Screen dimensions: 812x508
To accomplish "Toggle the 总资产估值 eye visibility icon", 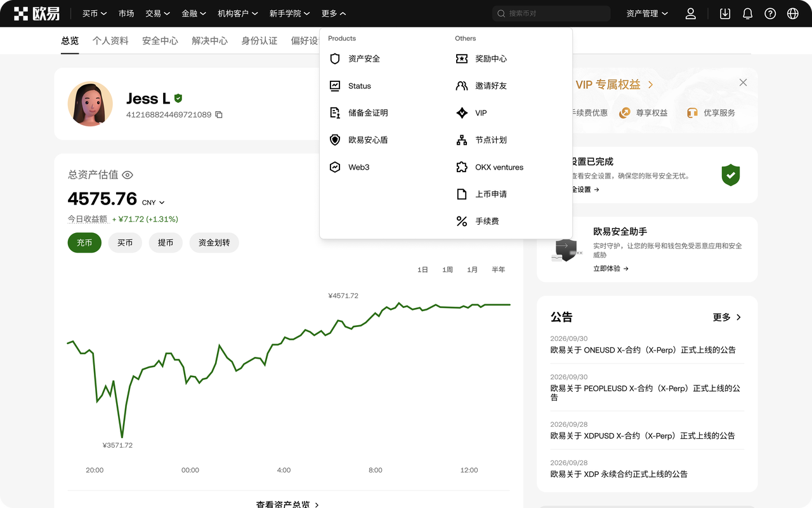I will tap(128, 175).
